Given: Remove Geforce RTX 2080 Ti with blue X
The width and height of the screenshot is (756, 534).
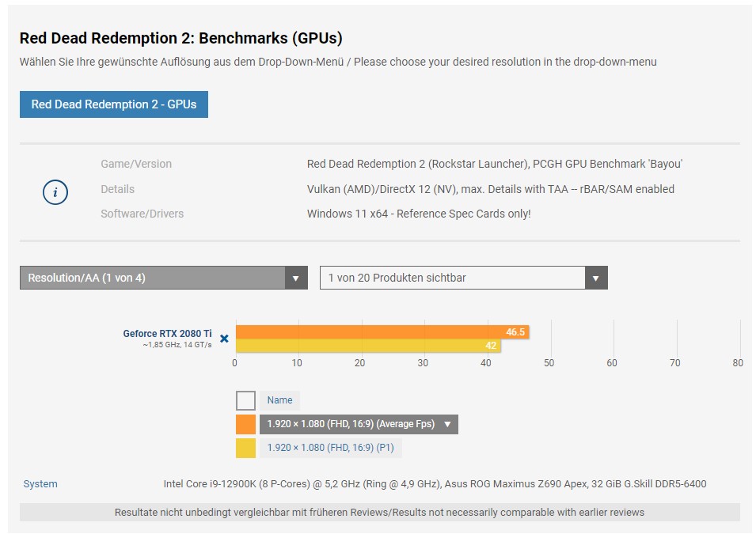Looking at the screenshot, I should click(x=224, y=339).
